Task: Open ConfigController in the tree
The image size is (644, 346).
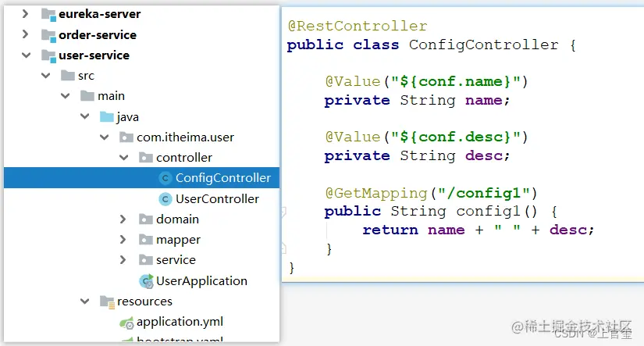Action: (223, 178)
